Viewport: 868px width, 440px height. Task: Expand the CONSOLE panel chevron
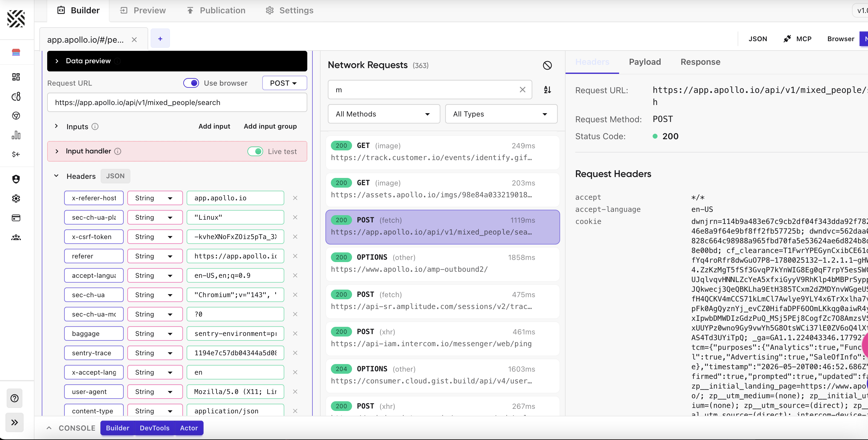(x=49, y=428)
